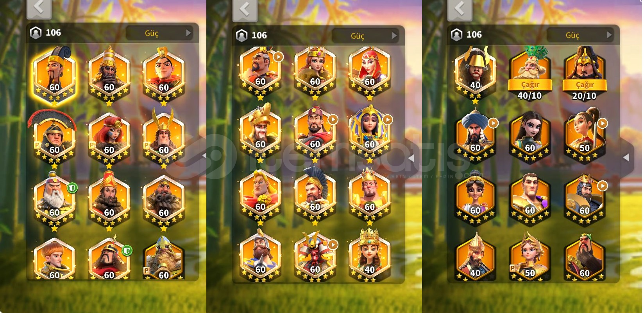Open the back arrow in the left panel
Viewport: 644px width, 313px height.
(x=39, y=8)
